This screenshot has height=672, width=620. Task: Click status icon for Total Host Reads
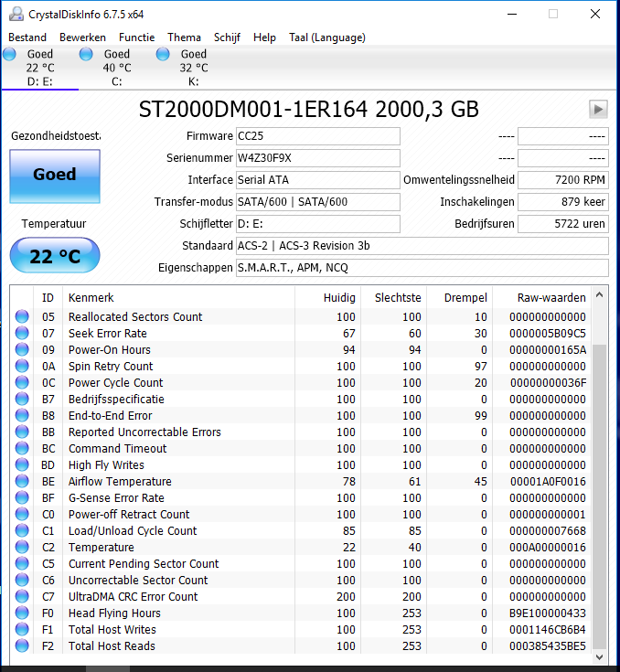coord(22,645)
